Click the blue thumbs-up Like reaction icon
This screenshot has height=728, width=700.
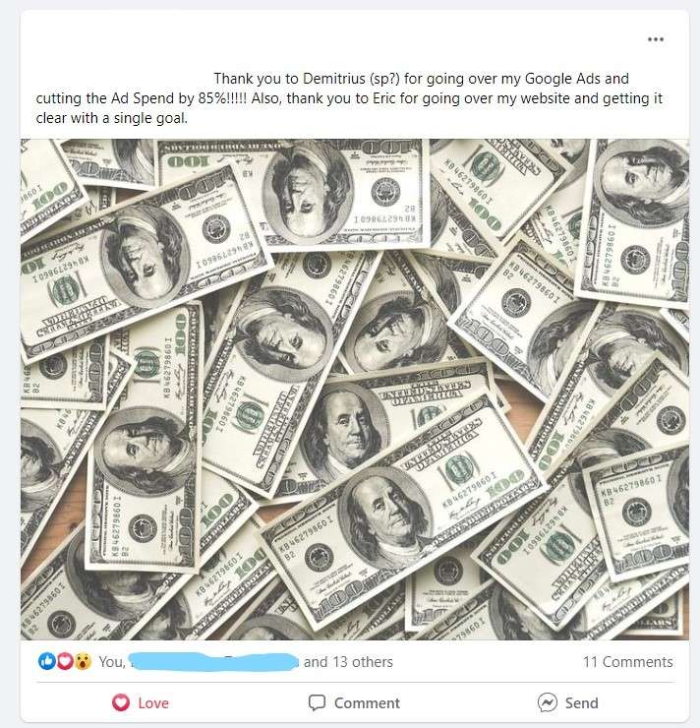pyautogui.click(x=47, y=661)
